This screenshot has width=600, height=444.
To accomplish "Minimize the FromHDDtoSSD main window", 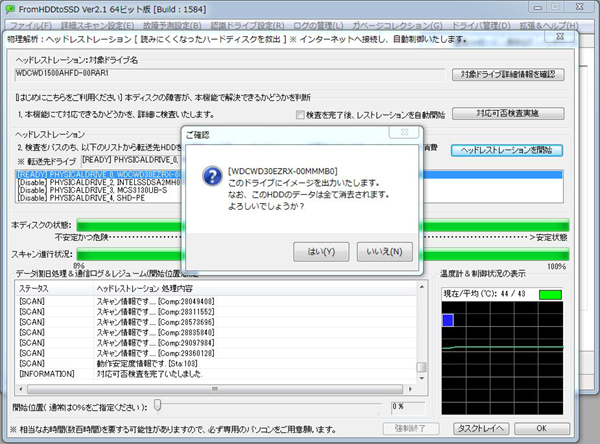I will pyautogui.click(x=537, y=7).
